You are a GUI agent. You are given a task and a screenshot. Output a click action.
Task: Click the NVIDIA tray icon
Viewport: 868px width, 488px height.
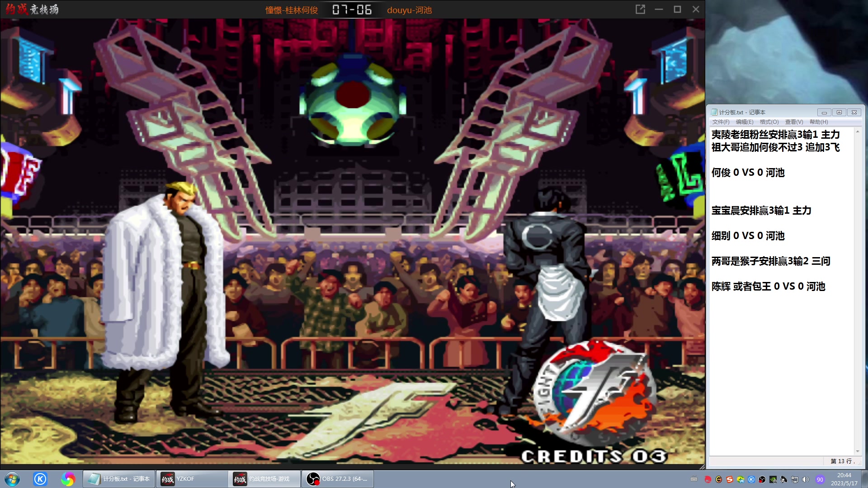(x=773, y=479)
